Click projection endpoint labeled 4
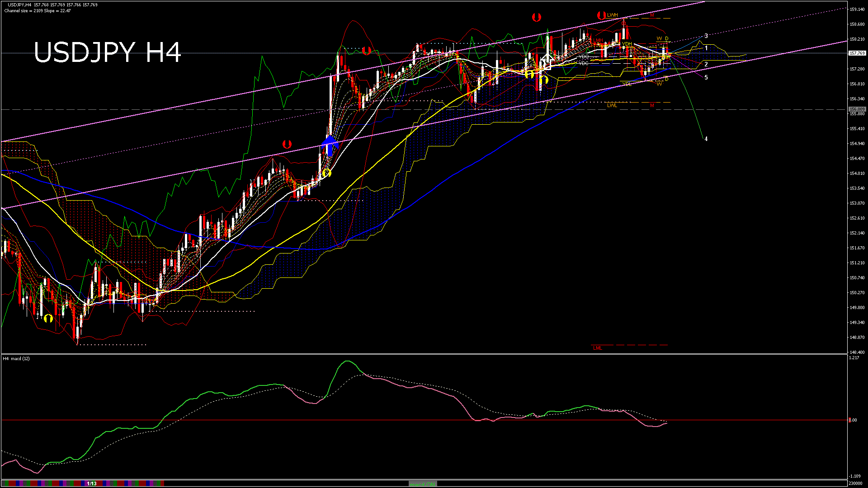 pos(706,139)
